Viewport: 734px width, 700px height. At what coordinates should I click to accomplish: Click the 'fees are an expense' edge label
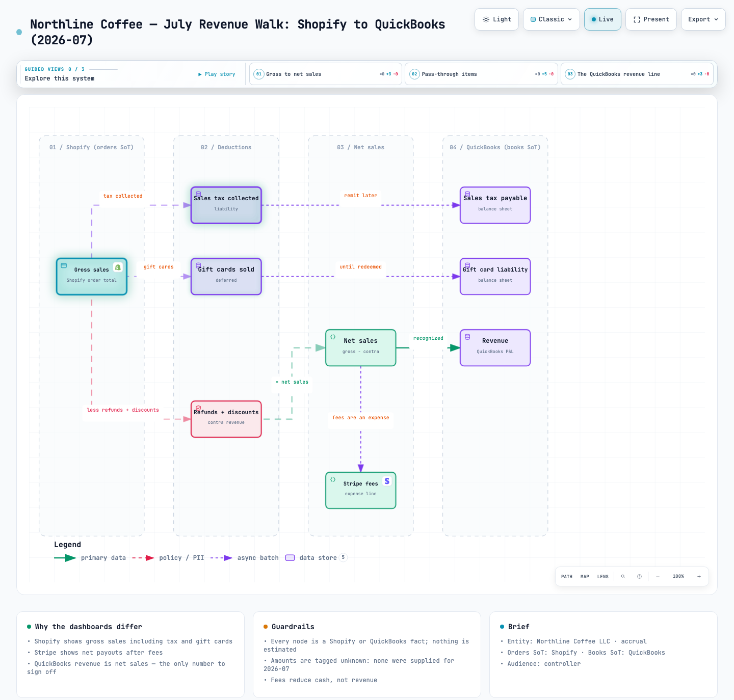click(x=361, y=418)
